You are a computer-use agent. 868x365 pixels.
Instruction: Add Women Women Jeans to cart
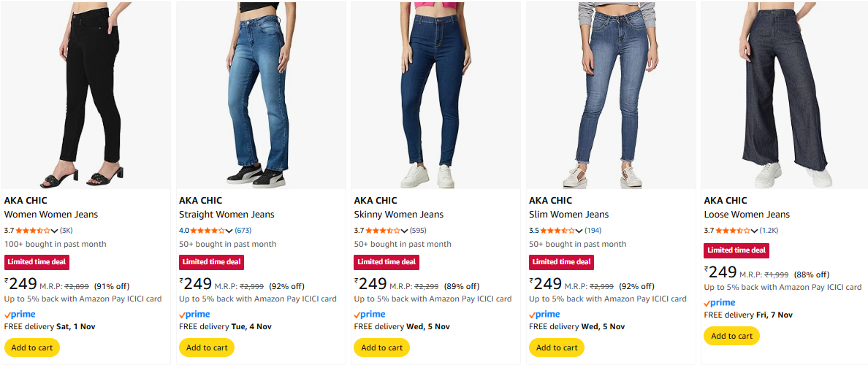pyautogui.click(x=32, y=347)
